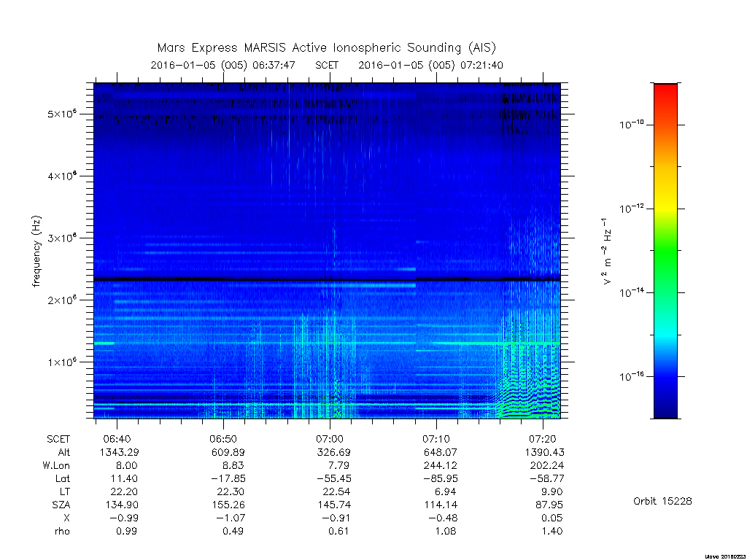747x560 pixels.
Task: Click the 06:40 SCET time axis label
Action: [117, 438]
